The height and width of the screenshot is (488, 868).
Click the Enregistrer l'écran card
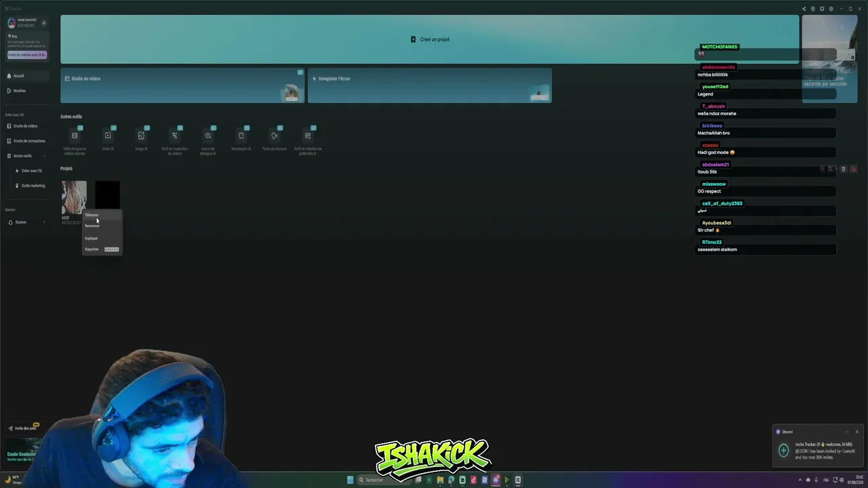[x=430, y=85]
